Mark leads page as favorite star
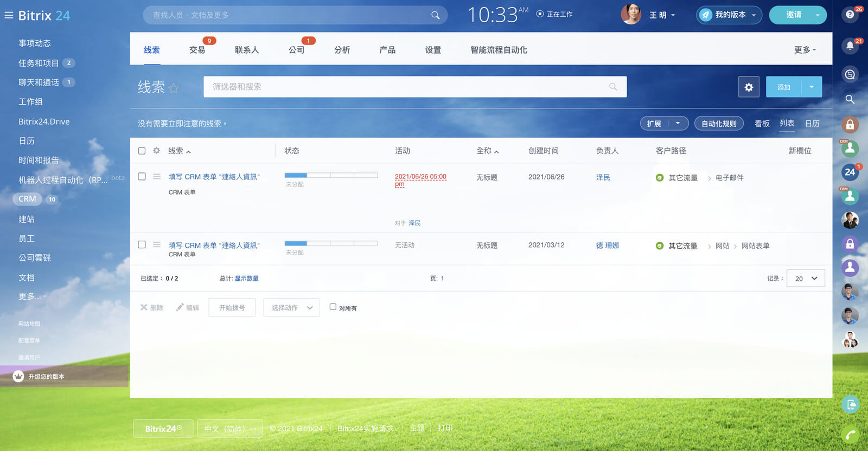The height and width of the screenshot is (451, 868). (x=174, y=88)
